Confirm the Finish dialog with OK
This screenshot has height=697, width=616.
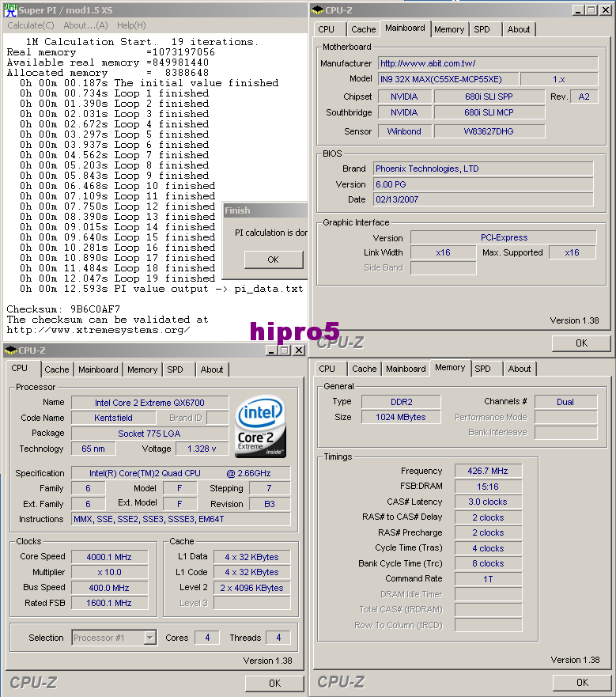click(274, 259)
